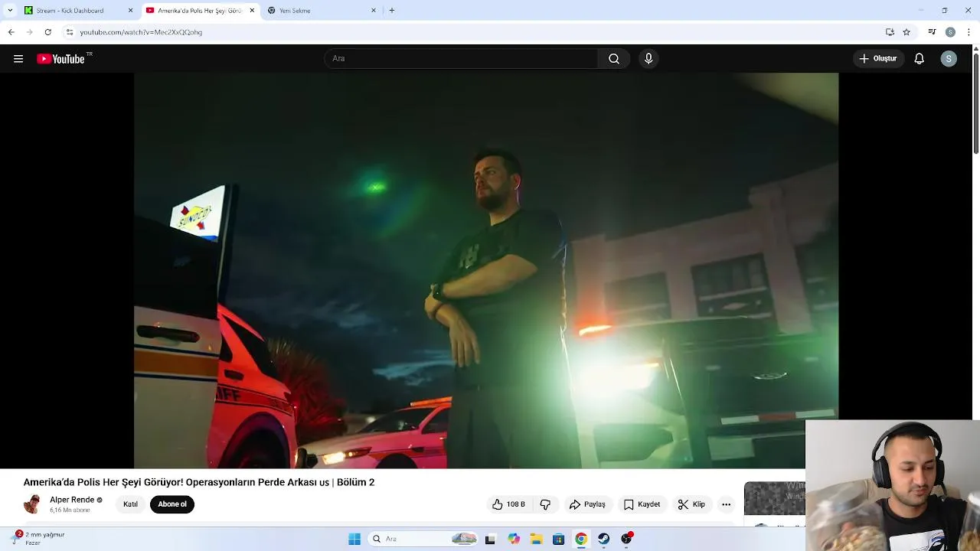Image resolution: width=980 pixels, height=551 pixels.
Task: Open Task View on taskbar
Action: click(x=490, y=539)
